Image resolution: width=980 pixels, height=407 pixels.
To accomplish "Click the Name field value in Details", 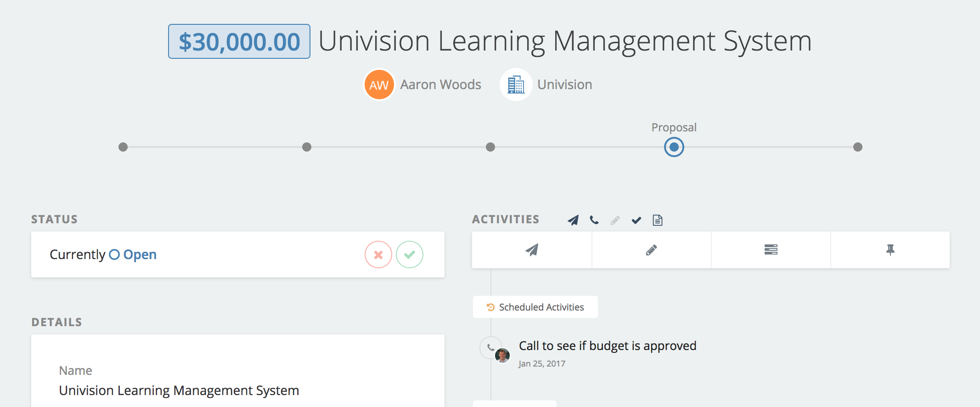I will tap(179, 390).
